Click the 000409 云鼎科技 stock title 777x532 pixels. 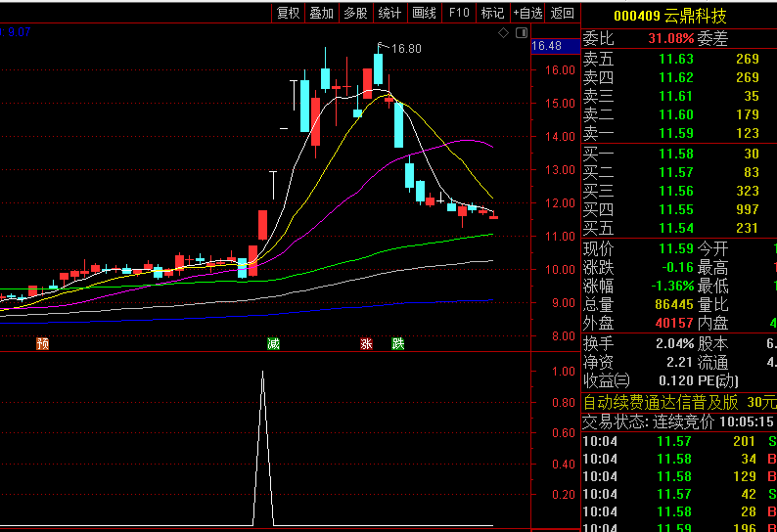tap(670, 16)
